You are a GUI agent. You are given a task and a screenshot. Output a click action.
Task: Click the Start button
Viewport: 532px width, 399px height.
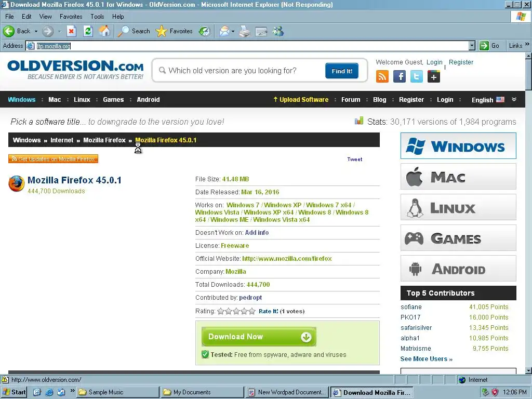click(x=14, y=392)
